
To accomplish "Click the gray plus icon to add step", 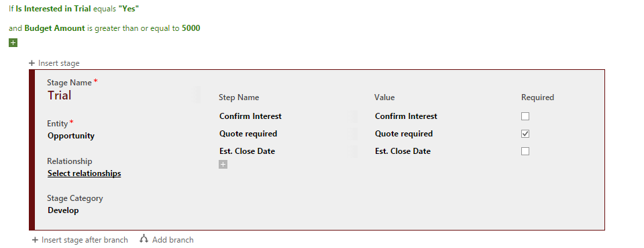I will tap(223, 165).
